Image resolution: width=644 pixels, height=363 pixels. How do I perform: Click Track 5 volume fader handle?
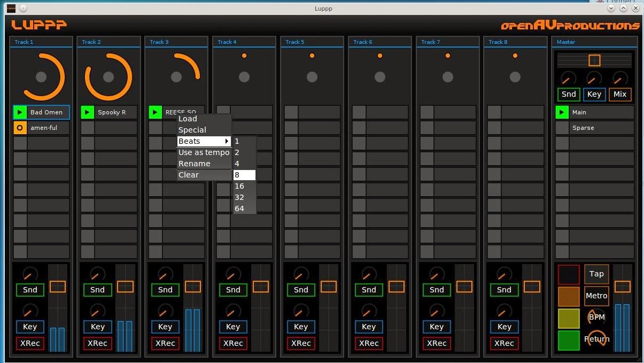coord(329,287)
